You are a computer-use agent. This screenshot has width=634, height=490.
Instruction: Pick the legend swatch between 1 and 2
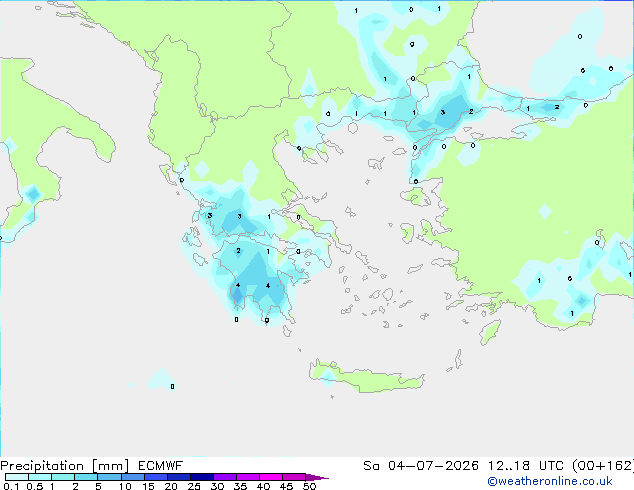pyautogui.click(x=63, y=477)
